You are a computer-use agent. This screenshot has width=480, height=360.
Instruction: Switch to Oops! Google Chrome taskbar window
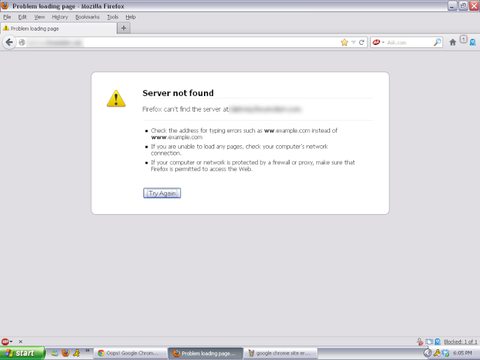click(x=130, y=353)
